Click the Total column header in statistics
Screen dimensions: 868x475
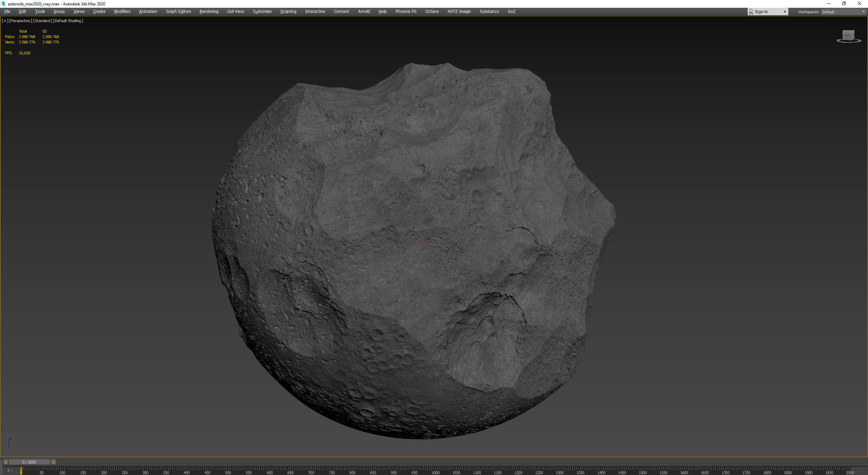point(23,31)
